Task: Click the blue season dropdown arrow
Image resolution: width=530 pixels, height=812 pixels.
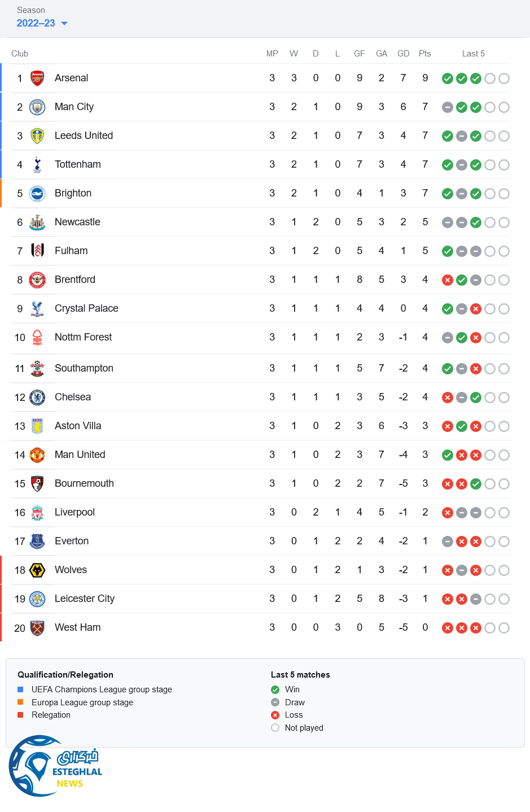Action: click(x=64, y=23)
